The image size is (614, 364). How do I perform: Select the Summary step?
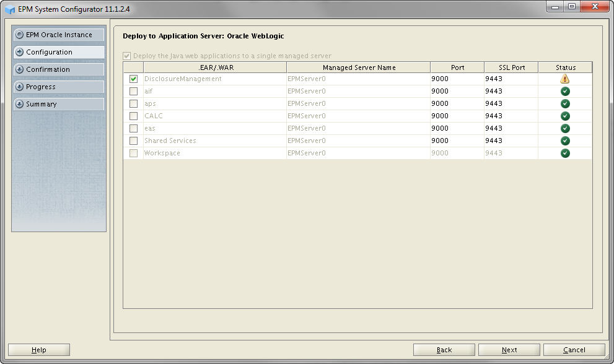[59, 104]
